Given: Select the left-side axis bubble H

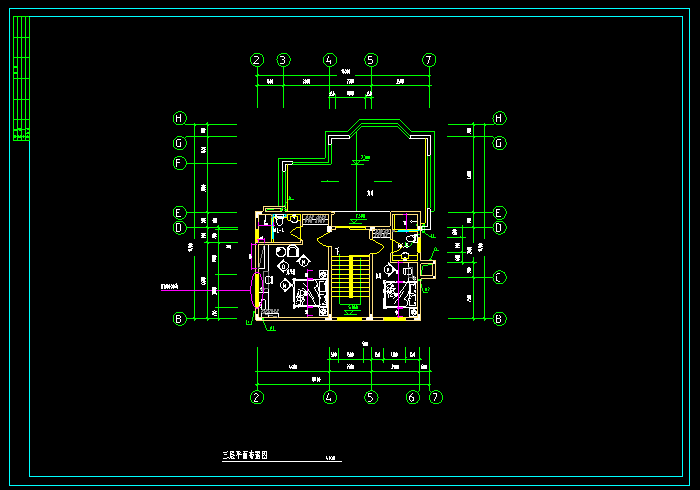Looking at the screenshot, I should point(179,118).
